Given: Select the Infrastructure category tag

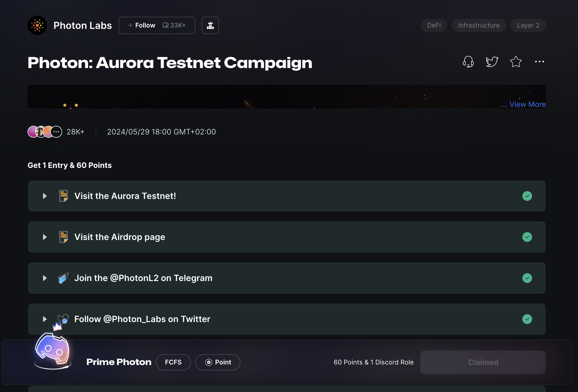Looking at the screenshot, I should (x=479, y=25).
